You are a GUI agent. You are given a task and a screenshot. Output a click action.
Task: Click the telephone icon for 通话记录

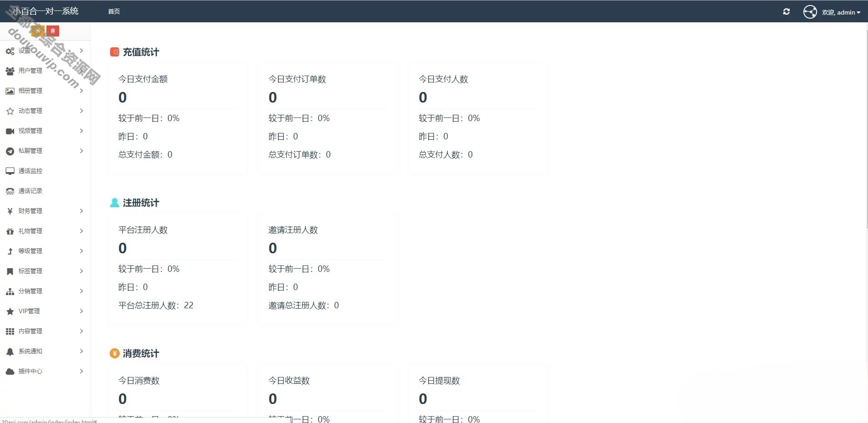tap(10, 191)
